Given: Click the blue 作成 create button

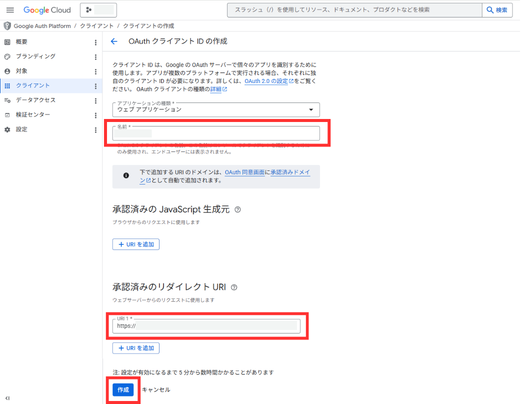Looking at the screenshot, I should (x=123, y=390).
